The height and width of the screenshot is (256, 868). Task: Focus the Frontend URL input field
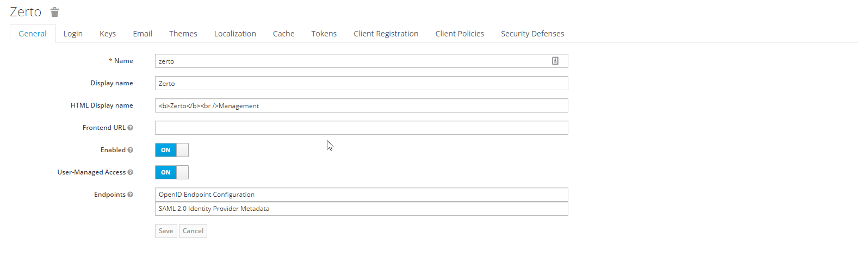coord(361,128)
